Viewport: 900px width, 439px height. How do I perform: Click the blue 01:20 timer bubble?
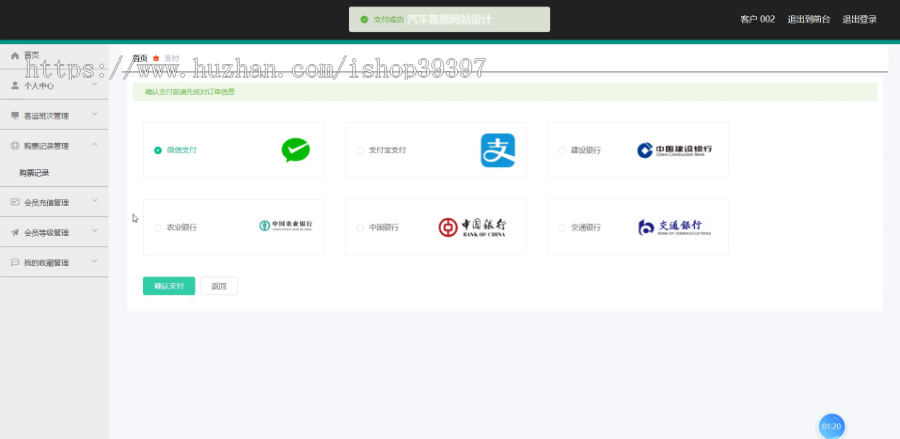point(831,426)
